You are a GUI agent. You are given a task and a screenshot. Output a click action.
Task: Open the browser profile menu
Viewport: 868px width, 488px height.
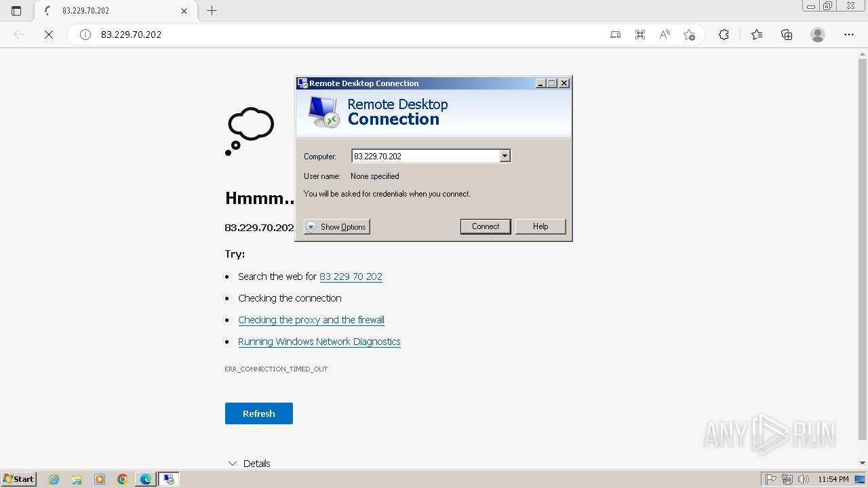[818, 35]
